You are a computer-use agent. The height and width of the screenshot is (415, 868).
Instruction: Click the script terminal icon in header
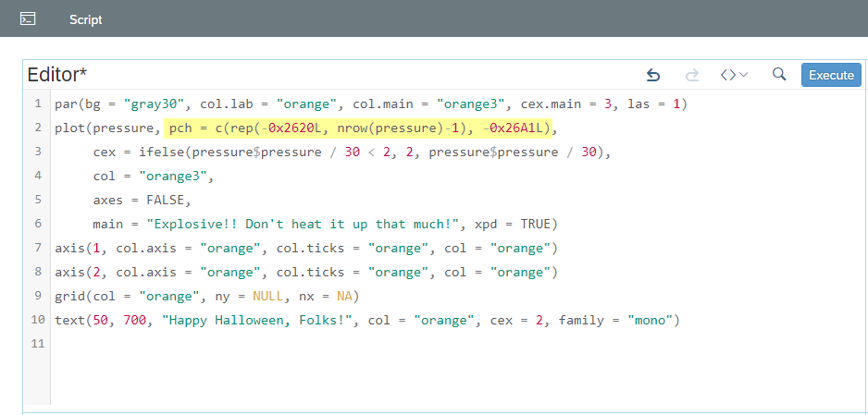28,18
